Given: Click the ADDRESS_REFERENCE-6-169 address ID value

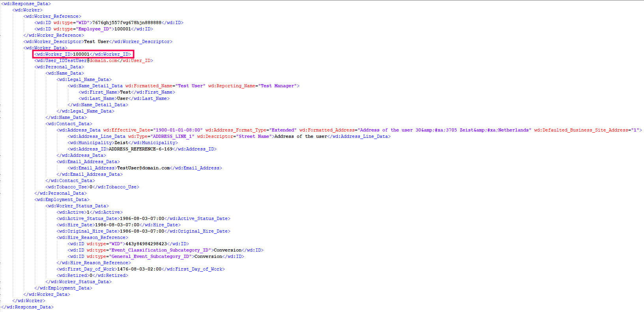Looking at the screenshot, I should tap(140, 149).
